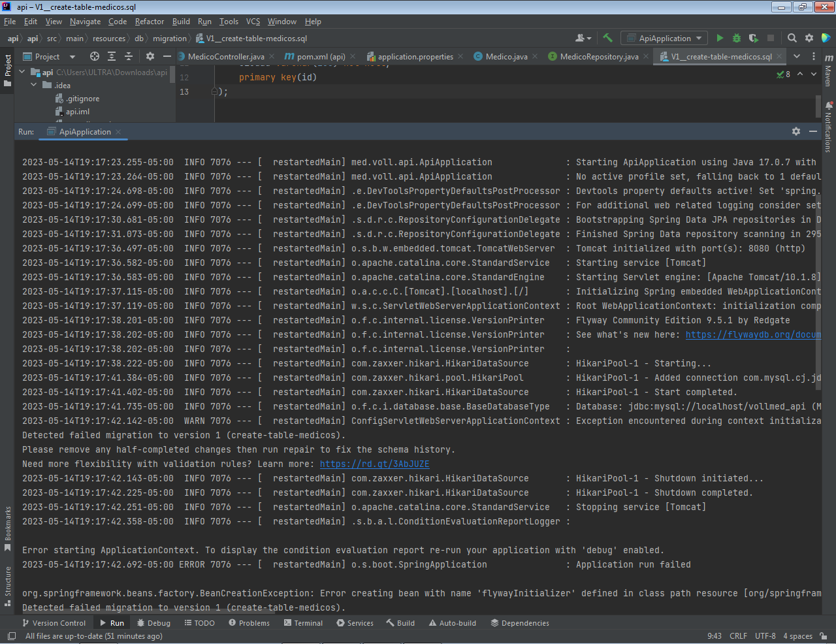Open the Navigate menu

click(86, 22)
